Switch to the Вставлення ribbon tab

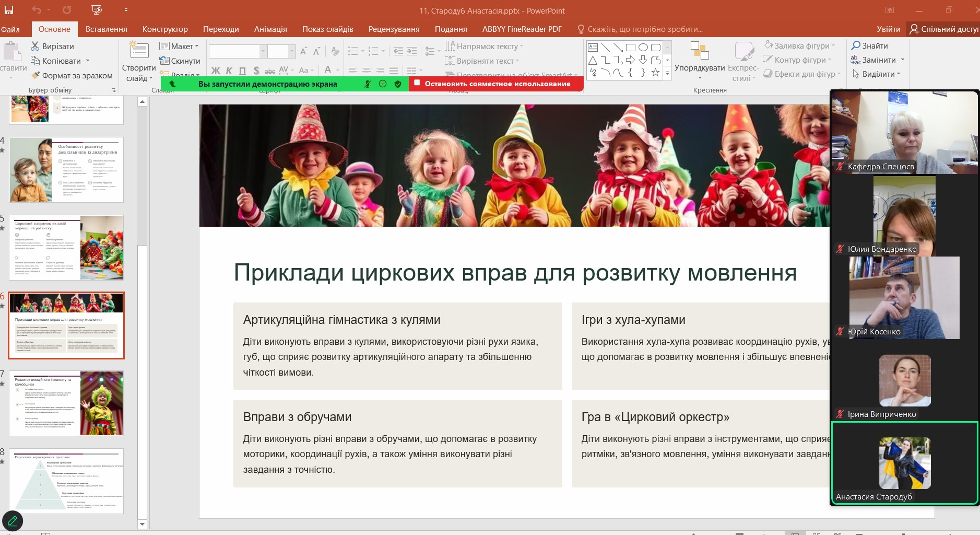point(106,29)
